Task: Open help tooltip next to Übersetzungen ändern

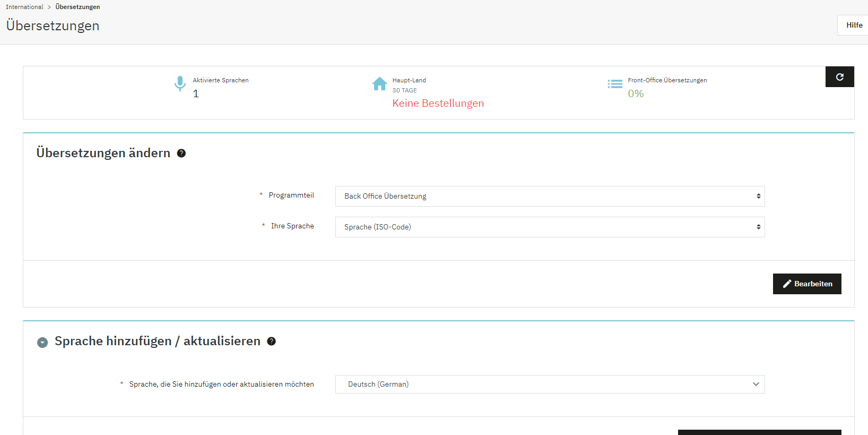Action: [x=181, y=153]
